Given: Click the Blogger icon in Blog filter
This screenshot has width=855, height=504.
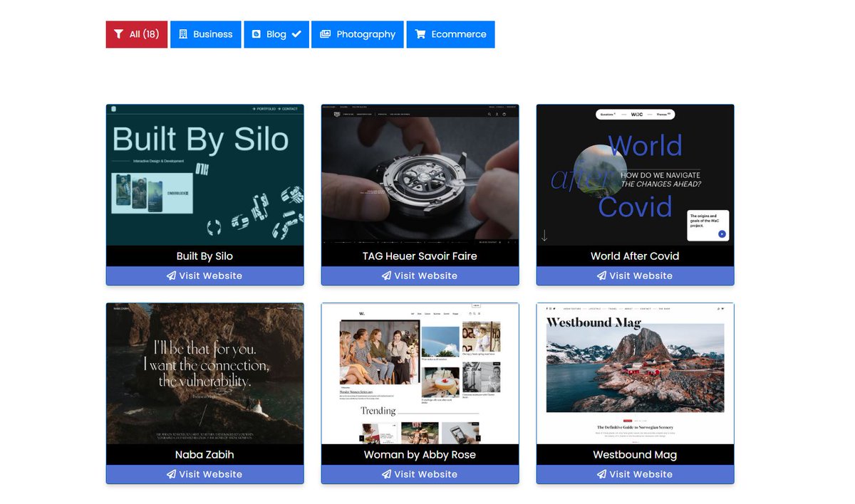Looking at the screenshot, I should (x=256, y=34).
